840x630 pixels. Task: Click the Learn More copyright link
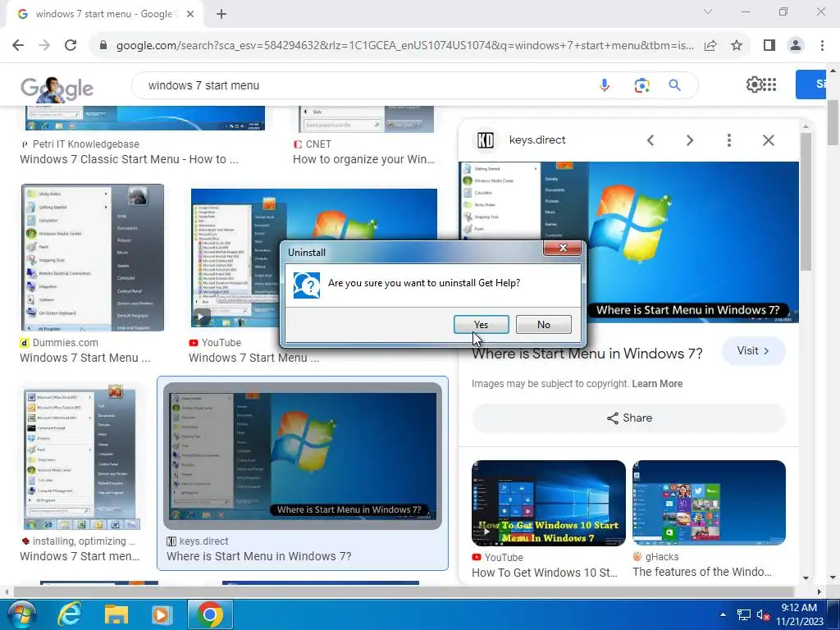[657, 384]
